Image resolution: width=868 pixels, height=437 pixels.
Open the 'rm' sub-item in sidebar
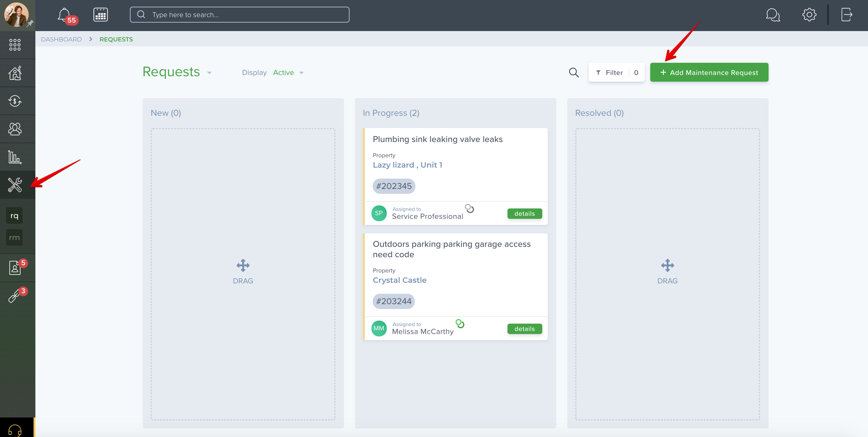[14, 237]
